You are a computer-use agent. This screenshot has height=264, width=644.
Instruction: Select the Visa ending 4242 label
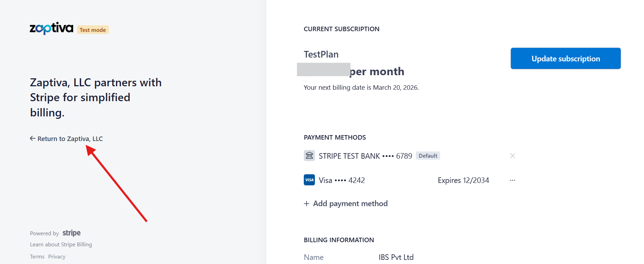(342, 181)
